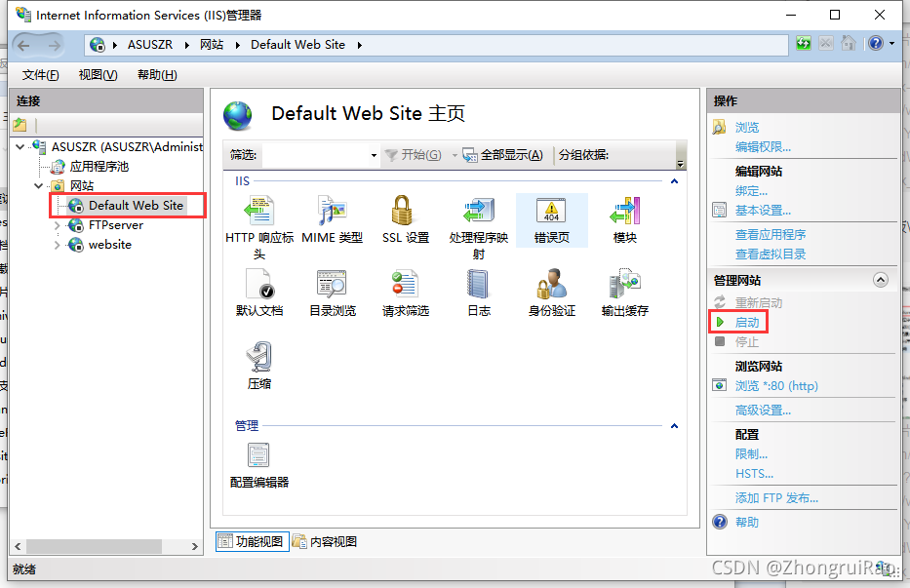910x588 pixels.
Task: Click the green refresh page icon
Action: pyautogui.click(x=804, y=44)
